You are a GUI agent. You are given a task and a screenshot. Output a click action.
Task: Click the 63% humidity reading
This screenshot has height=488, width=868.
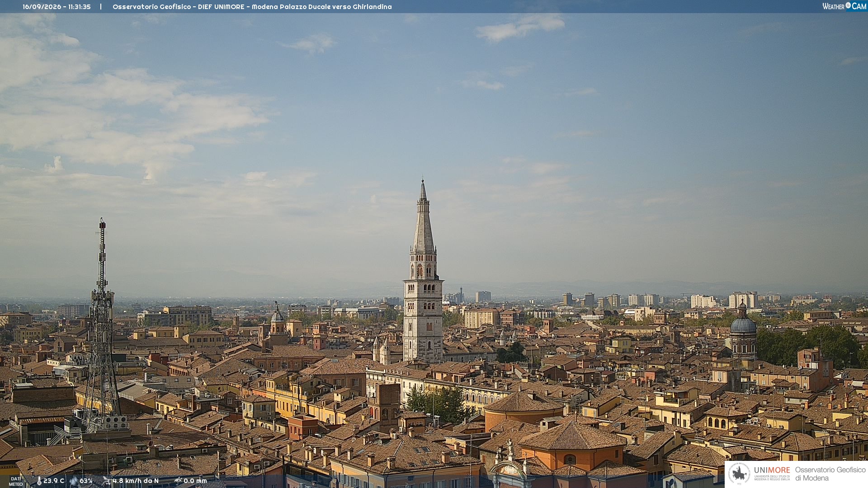(86, 481)
